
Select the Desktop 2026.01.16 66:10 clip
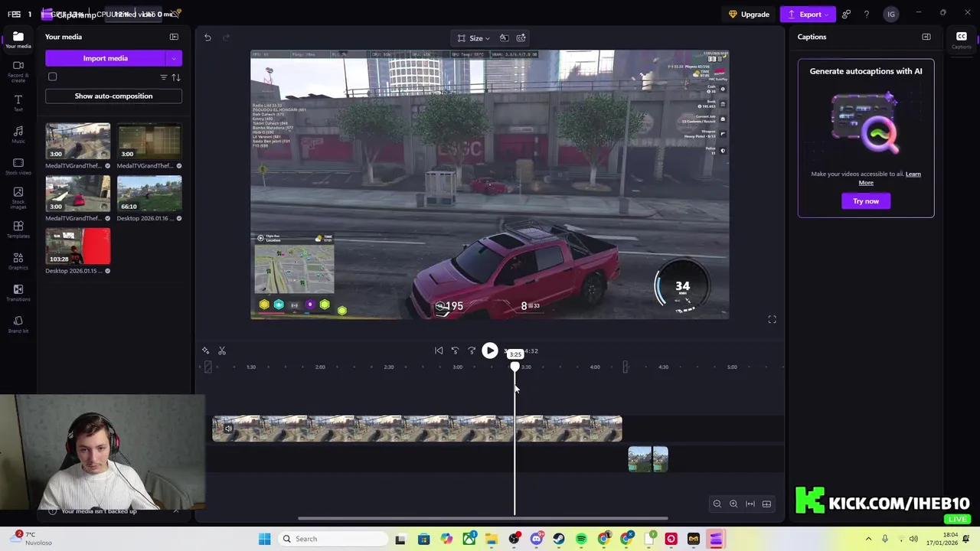[149, 194]
